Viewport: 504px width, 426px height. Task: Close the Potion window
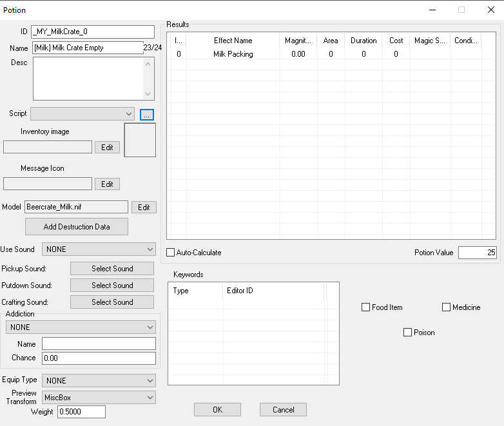[x=491, y=10]
